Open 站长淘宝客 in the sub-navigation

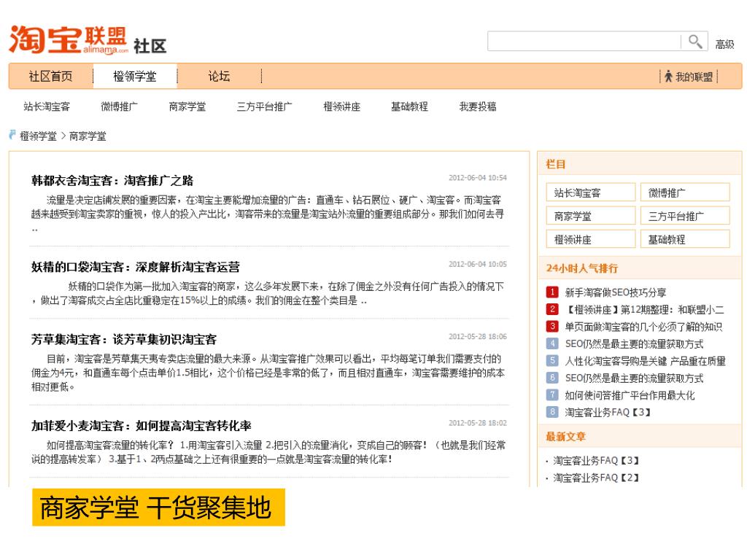pyautogui.click(x=47, y=106)
